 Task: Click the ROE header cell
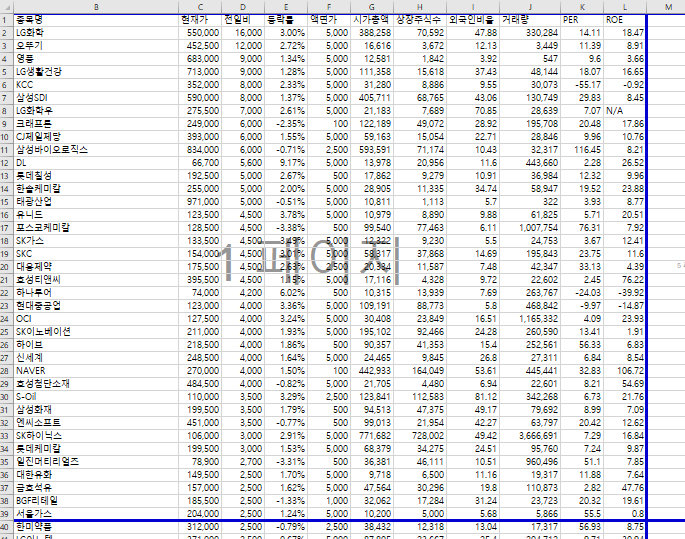625,20
